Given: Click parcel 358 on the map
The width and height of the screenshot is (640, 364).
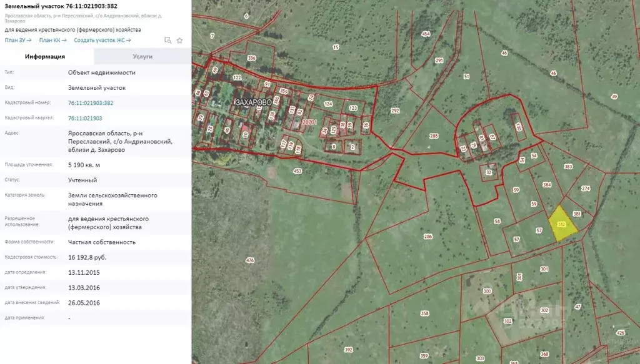Looking at the screenshot, I should click(424, 313).
